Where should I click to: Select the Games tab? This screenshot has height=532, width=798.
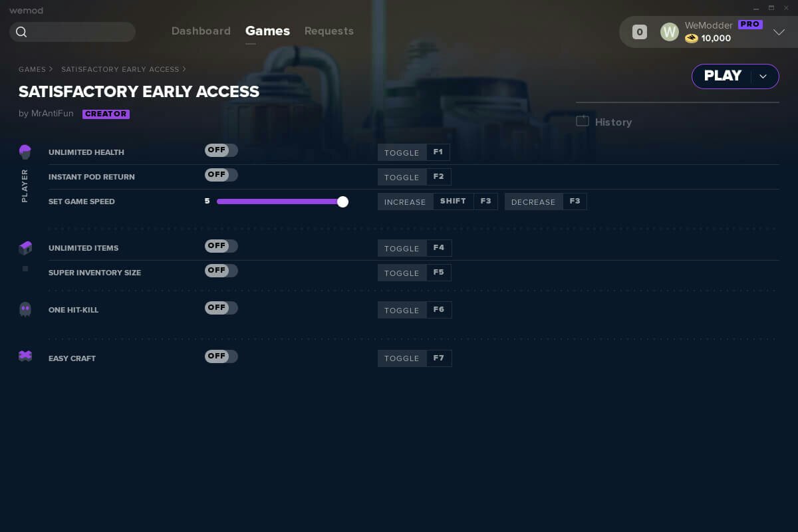267,31
